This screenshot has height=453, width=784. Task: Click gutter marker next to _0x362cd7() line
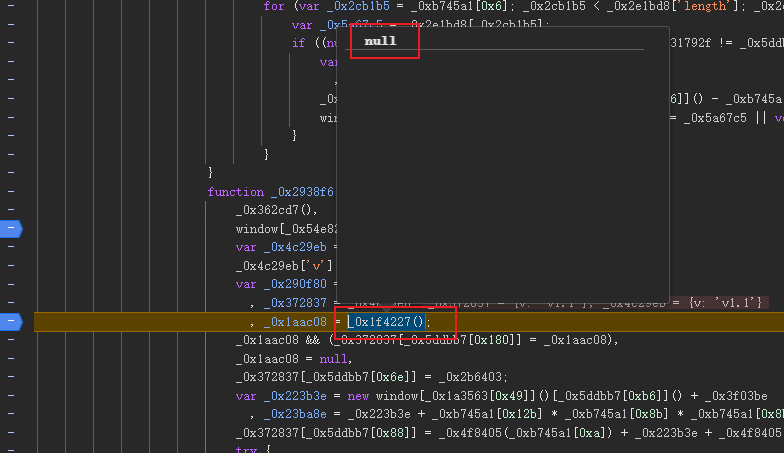tap(10, 210)
